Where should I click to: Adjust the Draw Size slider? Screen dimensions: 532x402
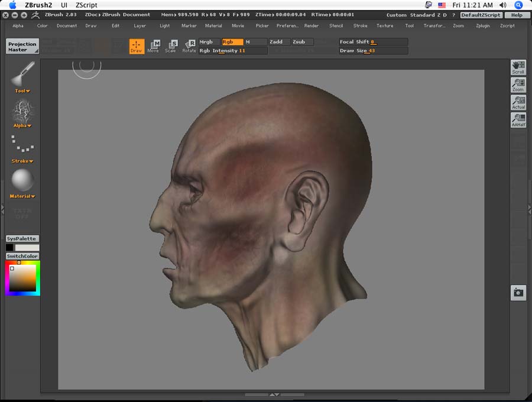(373, 51)
